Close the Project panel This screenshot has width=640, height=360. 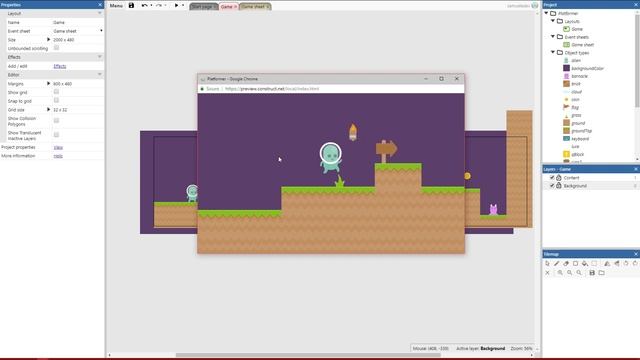pyautogui.click(x=637, y=4)
